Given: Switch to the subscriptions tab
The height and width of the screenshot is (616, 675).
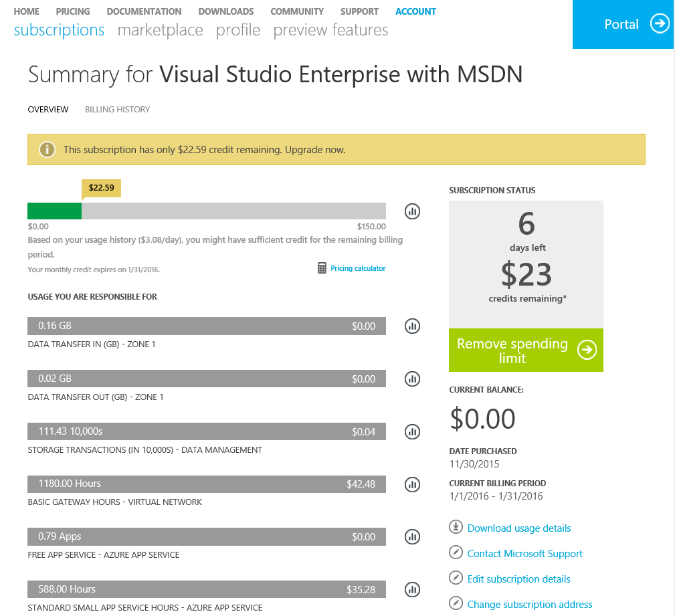Looking at the screenshot, I should [x=59, y=30].
